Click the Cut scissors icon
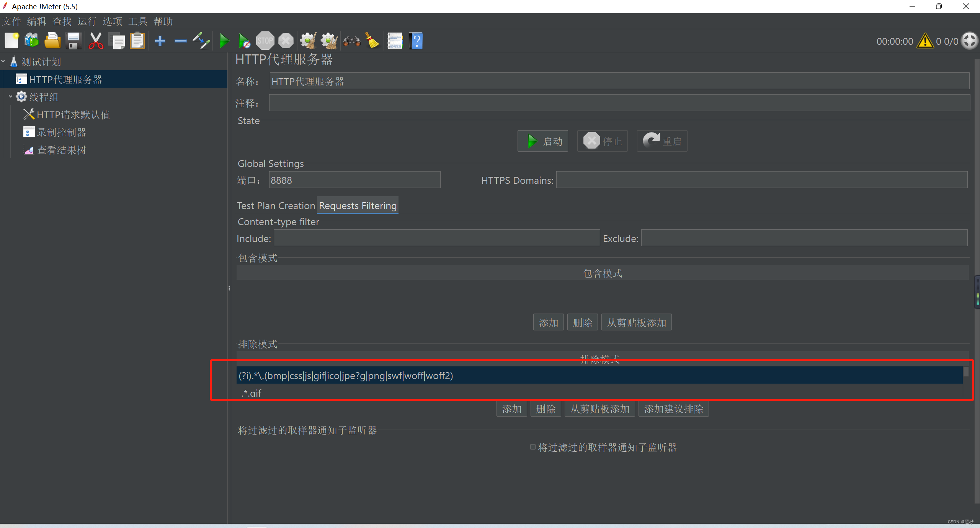The width and height of the screenshot is (980, 528). pyautogui.click(x=96, y=41)
